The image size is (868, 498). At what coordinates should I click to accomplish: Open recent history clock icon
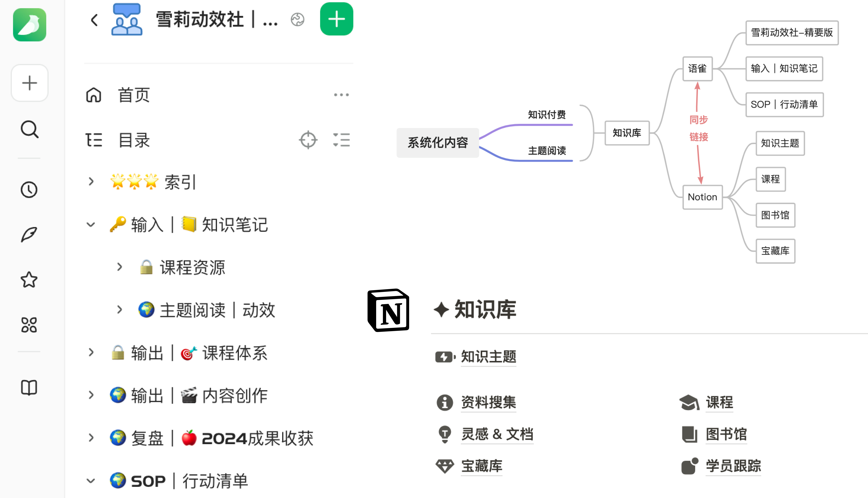click(x=29, y=190)
